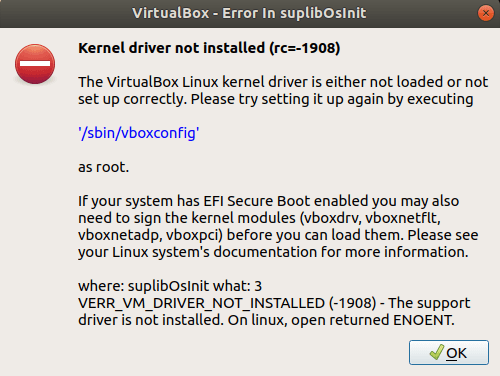Click the word 'vboxpci' in the message

click(194, 235)
